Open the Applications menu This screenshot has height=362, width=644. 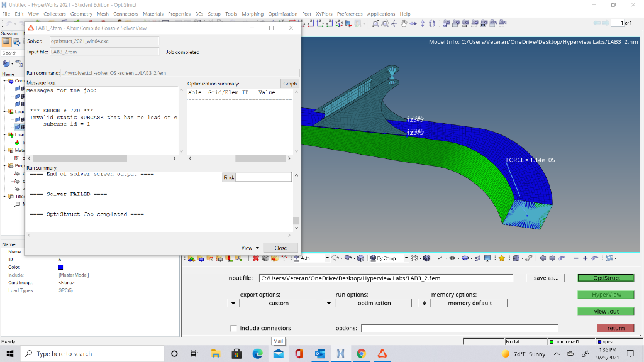380,14
